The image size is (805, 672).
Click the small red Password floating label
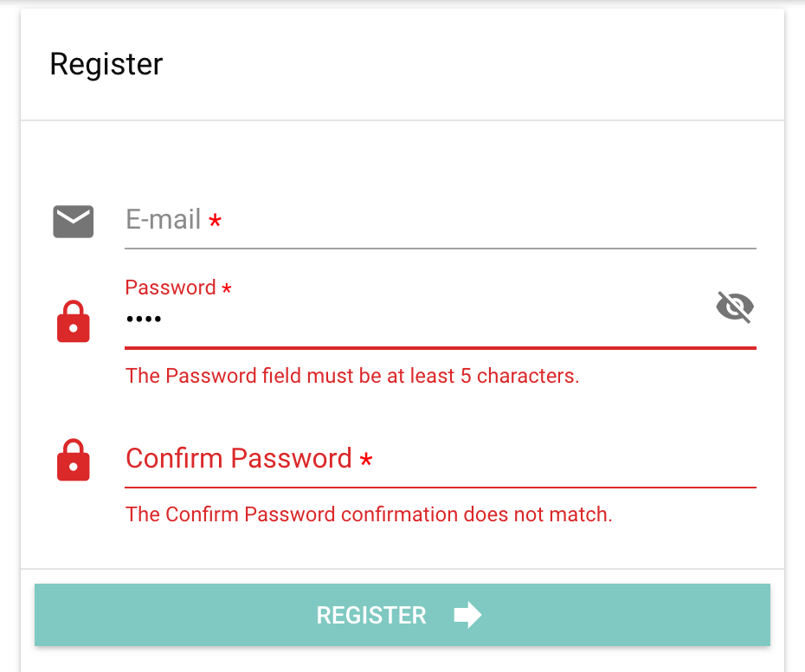click(171, 288)
